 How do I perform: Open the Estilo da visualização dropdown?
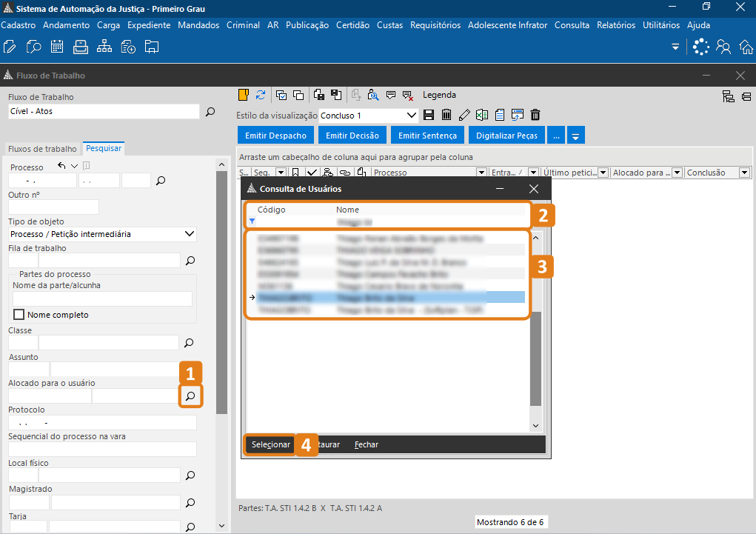[x=411, y=116]
